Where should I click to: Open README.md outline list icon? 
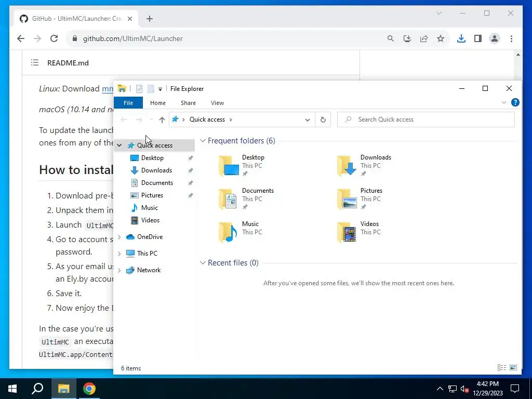35,63
